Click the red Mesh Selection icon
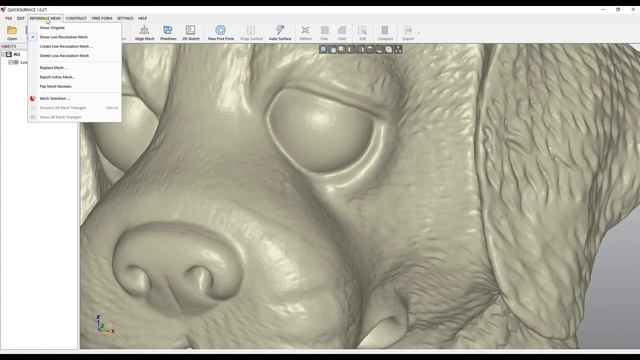The image size is (640, 360). tap(33, 98)
